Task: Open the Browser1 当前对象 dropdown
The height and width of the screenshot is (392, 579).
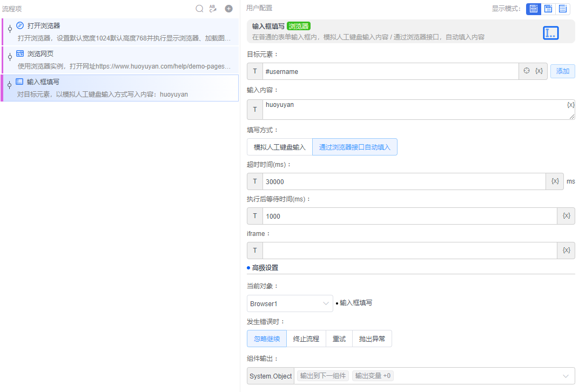Action: pyautogui.click(x=289, y=303)
